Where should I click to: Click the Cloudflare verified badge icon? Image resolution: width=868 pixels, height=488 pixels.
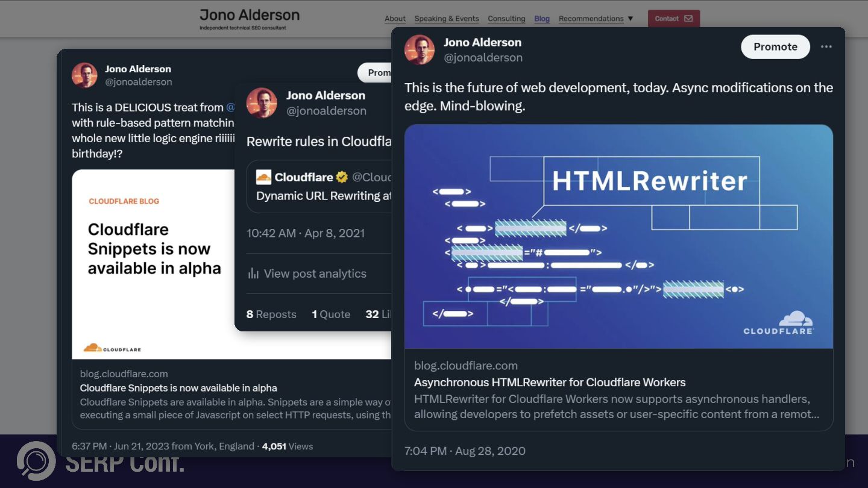[x=342, y=177]
